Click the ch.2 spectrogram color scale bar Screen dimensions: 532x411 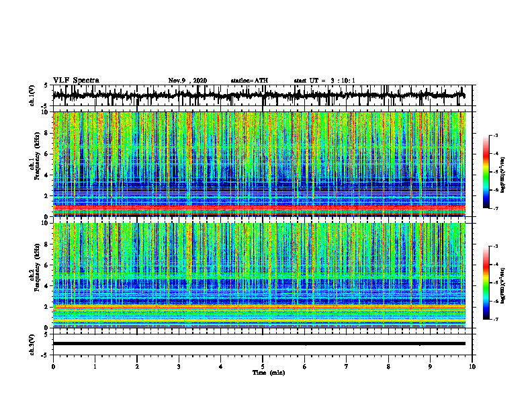click(x=486, y=283)
